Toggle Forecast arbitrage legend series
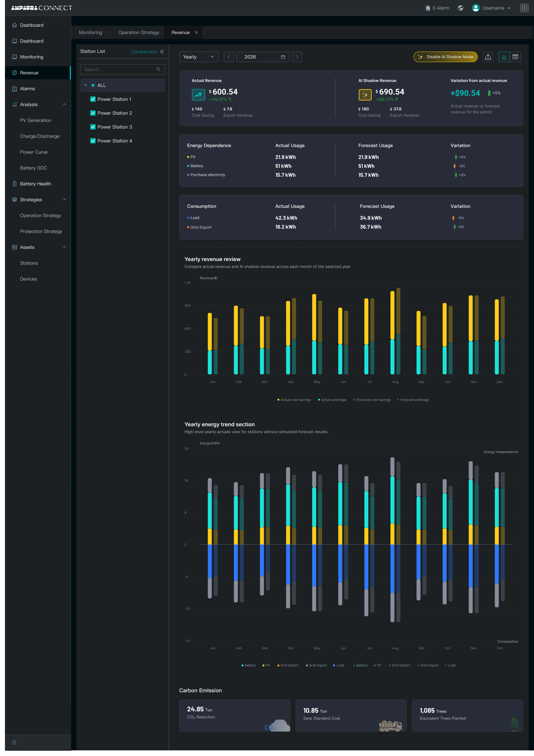The height and width of the screenshot is (756, 534). click(x=413, y=400)
